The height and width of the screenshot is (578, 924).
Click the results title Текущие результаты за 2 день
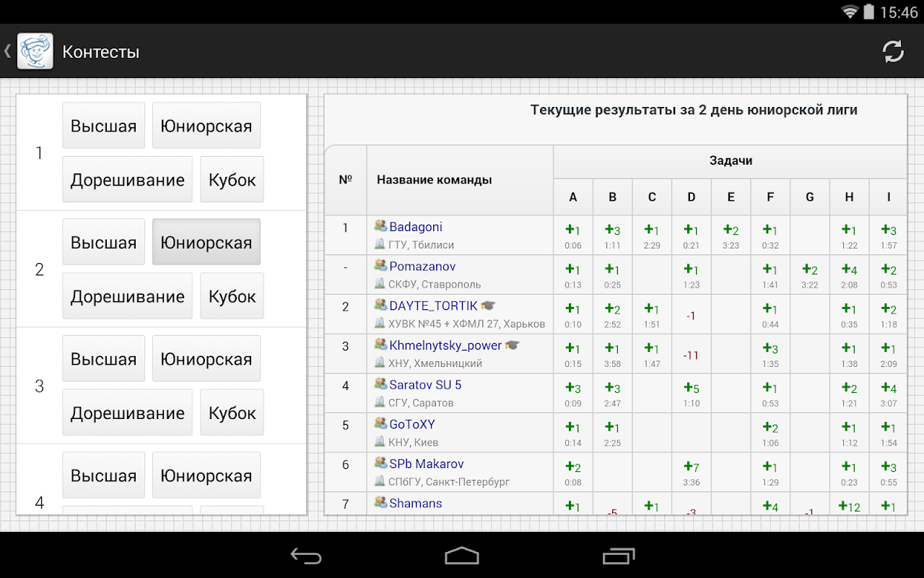click(x=694, y=110)
